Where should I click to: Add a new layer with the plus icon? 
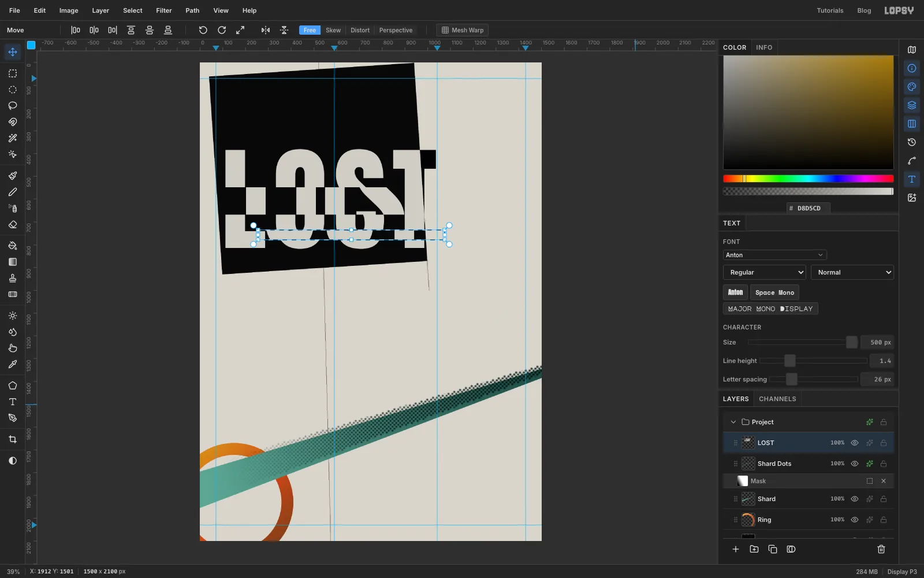[x=736, y=549]
